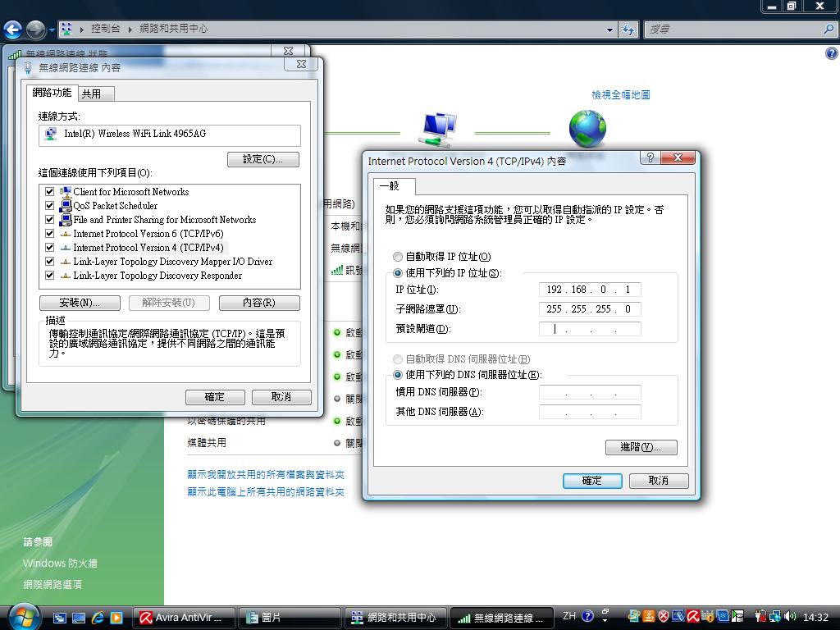Uncheck QoS Packet Scheduler
This screenshot has width=840, height=630.
click(x=49, y=205)
